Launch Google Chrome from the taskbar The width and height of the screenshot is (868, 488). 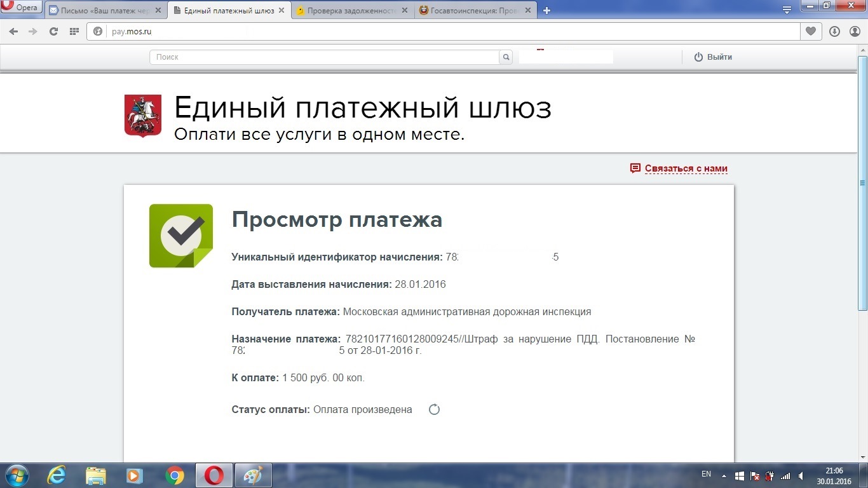(174, 475)
